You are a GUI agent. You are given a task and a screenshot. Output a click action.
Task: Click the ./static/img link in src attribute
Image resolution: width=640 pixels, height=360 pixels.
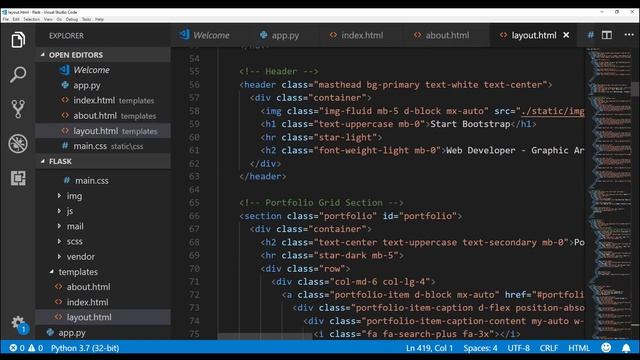[x=553, y=111]
